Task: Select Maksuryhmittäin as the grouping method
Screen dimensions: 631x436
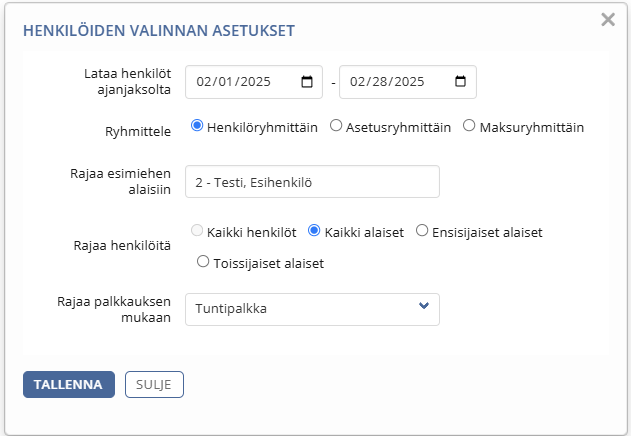Action: click(x=469, y=126)
